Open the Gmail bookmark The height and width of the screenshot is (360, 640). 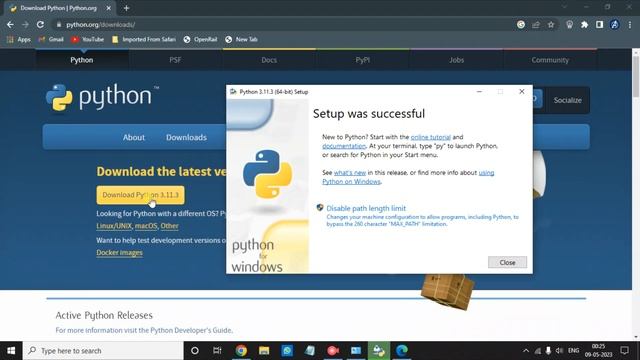pos(51,39)
